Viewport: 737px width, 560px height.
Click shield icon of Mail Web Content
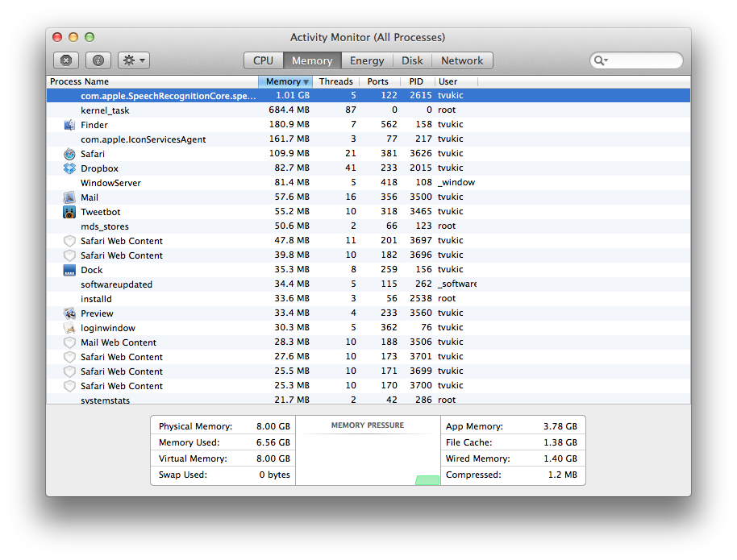pyautogui.click(x=69, y=342)
